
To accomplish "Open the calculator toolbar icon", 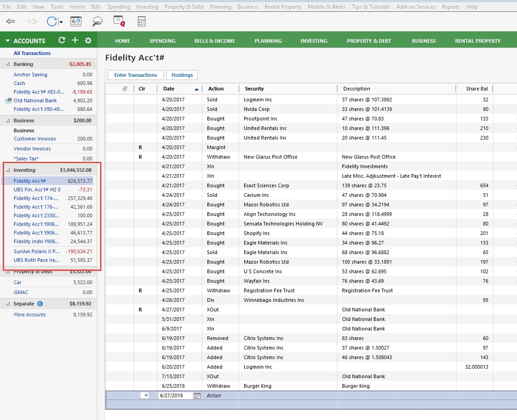I will 141,22.
